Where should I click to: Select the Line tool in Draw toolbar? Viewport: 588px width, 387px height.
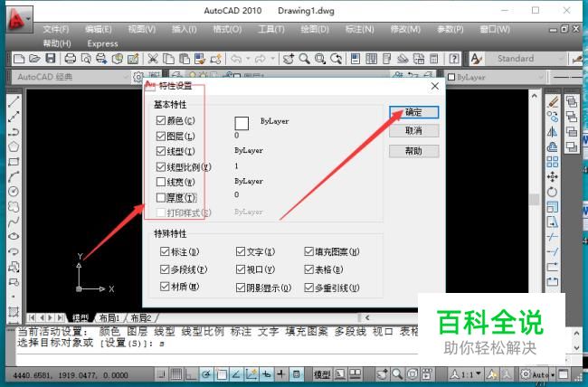14,101
